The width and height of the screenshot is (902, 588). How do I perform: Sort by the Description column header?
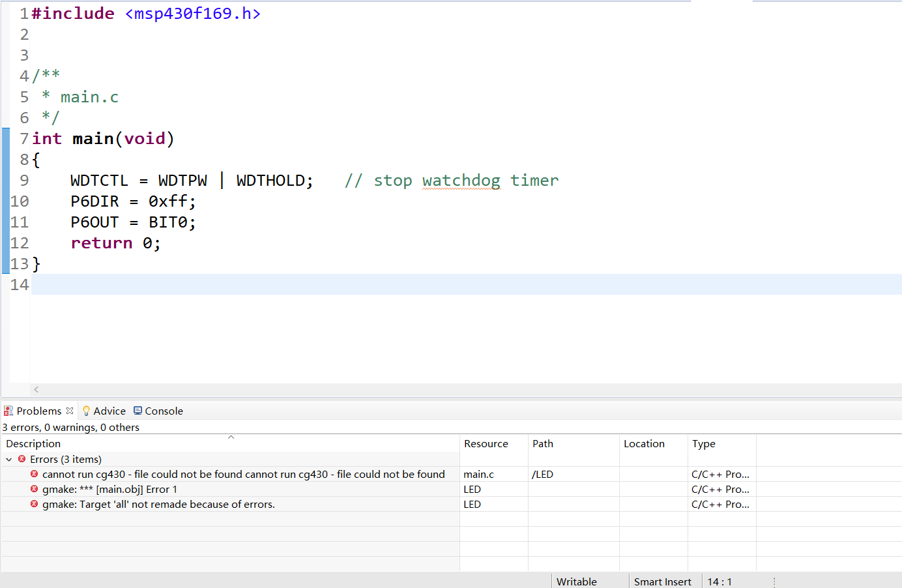[230, 443]
